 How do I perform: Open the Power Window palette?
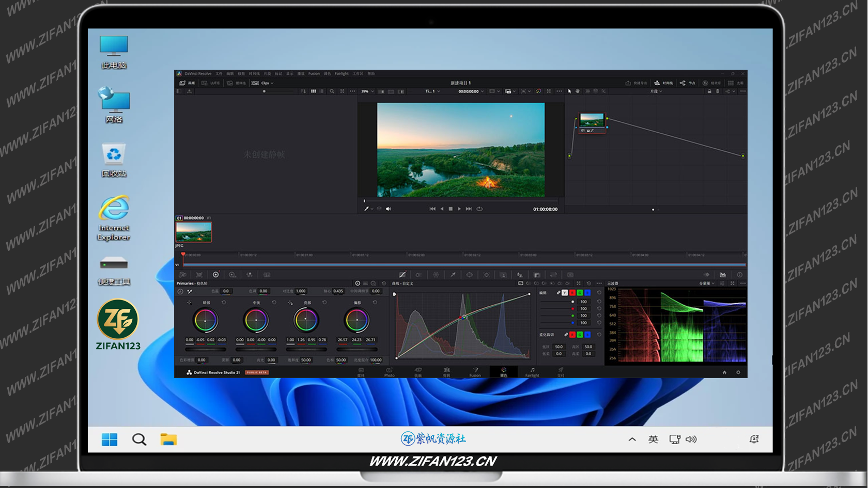[x=469, y=275]
